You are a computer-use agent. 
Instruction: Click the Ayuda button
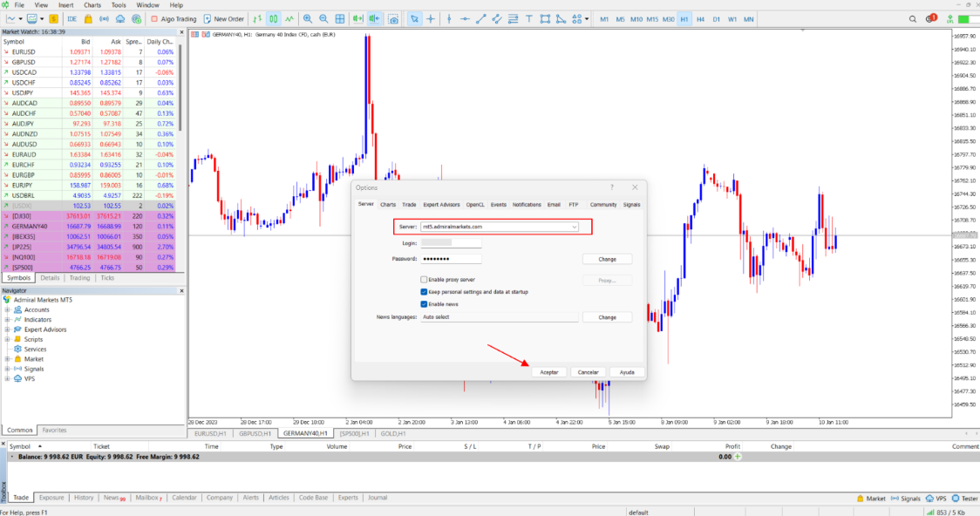(627, 372)
